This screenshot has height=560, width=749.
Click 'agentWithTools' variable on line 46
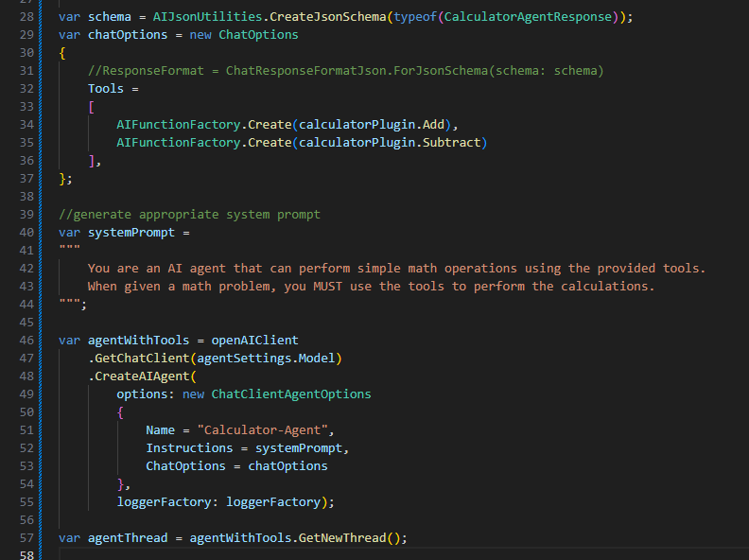tap(138, 341)
